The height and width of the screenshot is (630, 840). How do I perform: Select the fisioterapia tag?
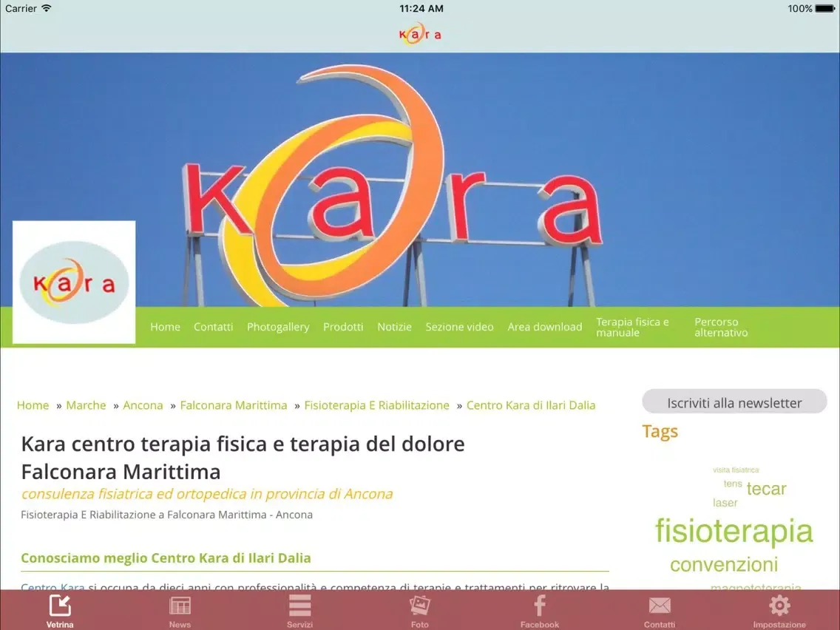point(734,531)
